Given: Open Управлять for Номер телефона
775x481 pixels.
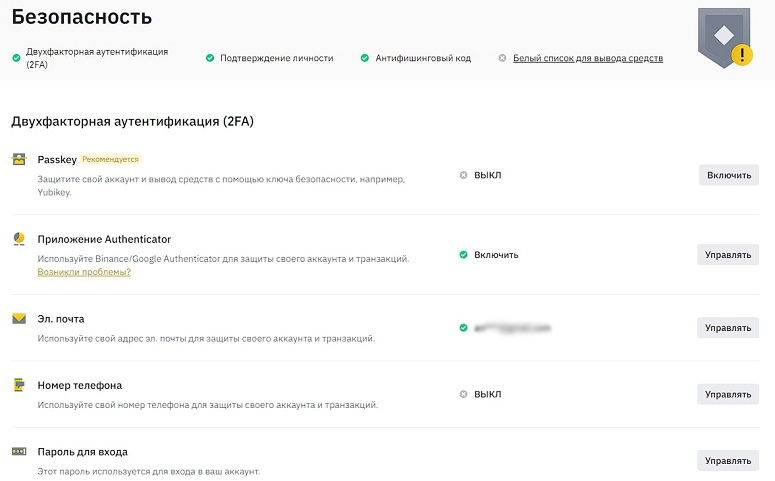Looking at the screenshot, I should [x=728, y=394].
